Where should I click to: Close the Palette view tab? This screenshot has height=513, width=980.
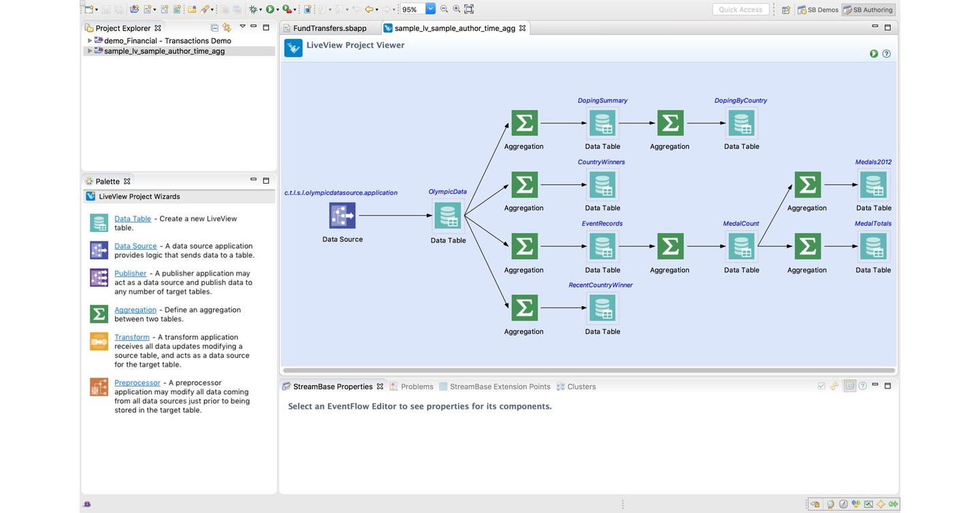click(127, 182)
